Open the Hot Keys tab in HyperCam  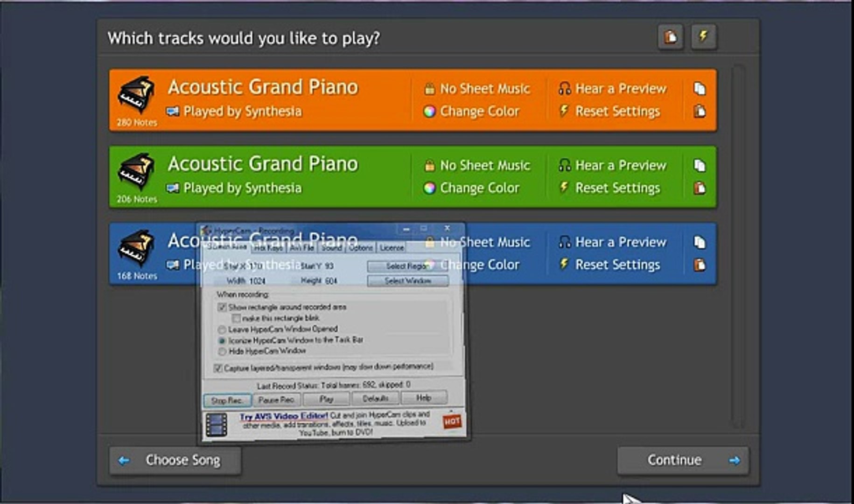coord(269,248)
